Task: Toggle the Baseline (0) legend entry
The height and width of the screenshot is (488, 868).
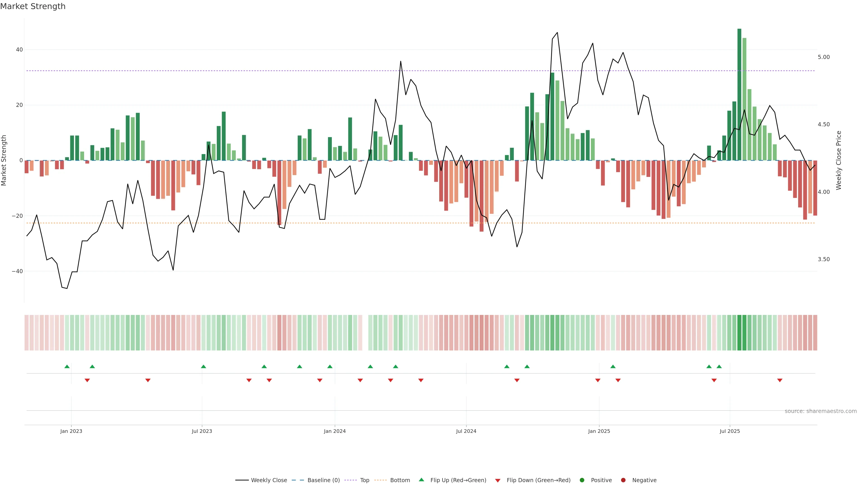Action: tap(323, 480)
